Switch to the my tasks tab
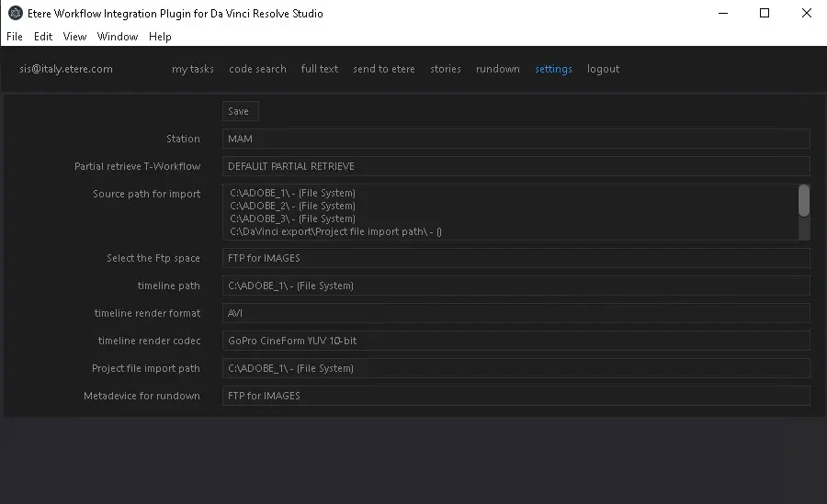827x504 pixels. [192, 69]
